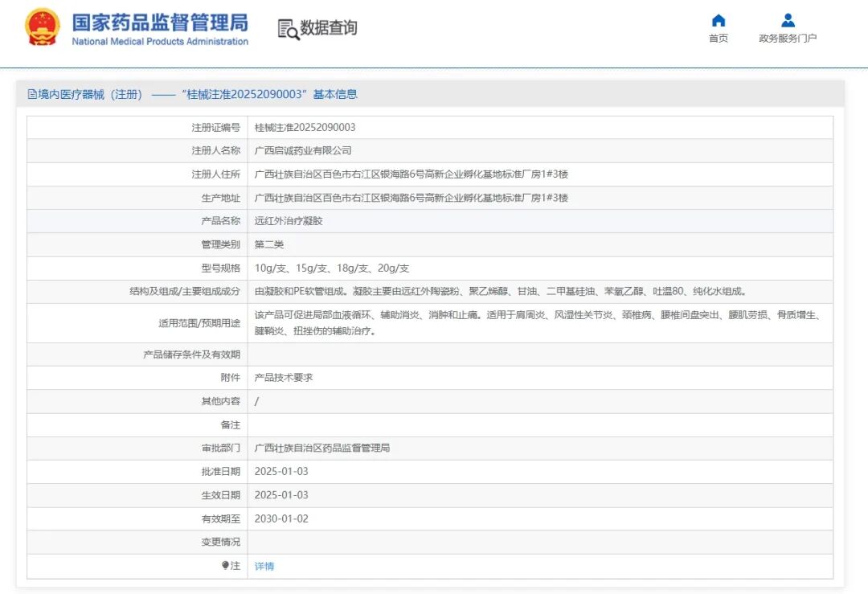Screen dimensions: 868x594
Task: Select the person icon above 政务服务门户
Action: point(788,20)
